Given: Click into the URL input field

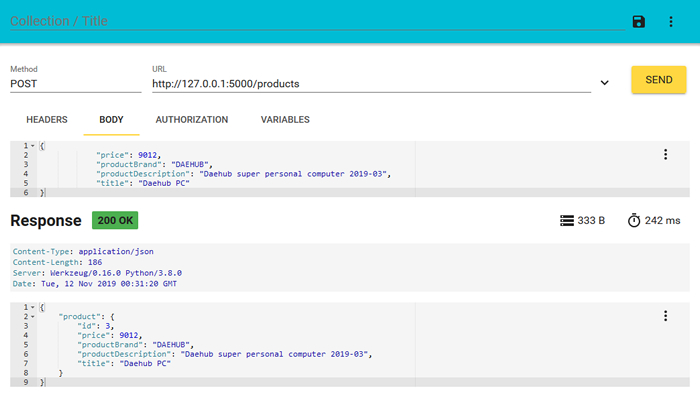Looking at the screenshot, I should pos(371,84).
